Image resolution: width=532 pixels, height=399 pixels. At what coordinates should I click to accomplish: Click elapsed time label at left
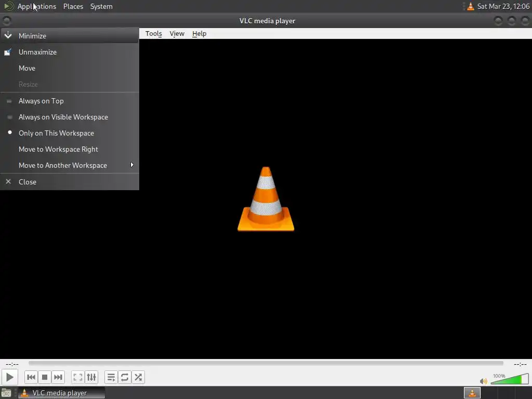(x=12, y=364)
